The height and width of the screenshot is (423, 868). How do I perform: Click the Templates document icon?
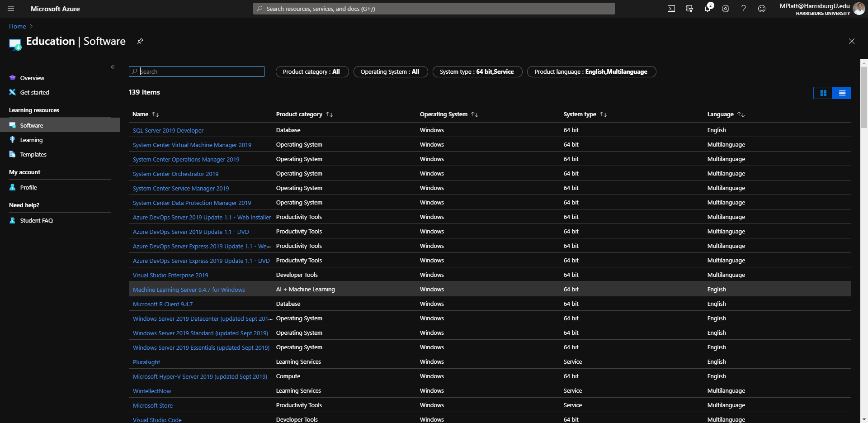(12, 154)
